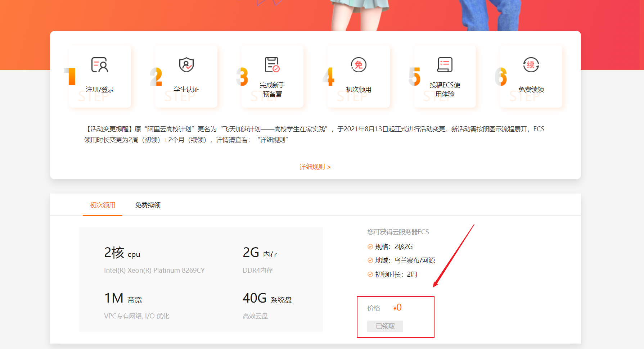Click the checkmark beside 初领时长
Image resolution: width=644 pixels, height=349 pixels.
point(370,274)
